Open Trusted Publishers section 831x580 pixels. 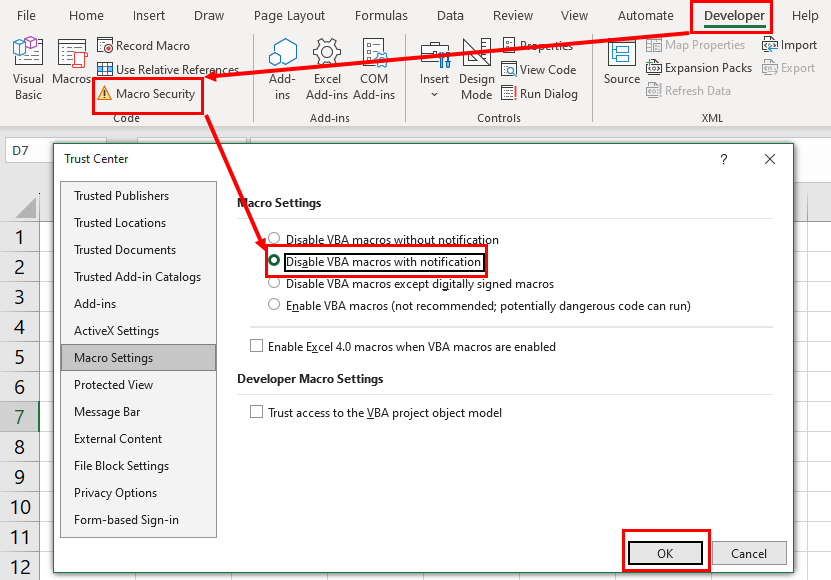point(138,196)
